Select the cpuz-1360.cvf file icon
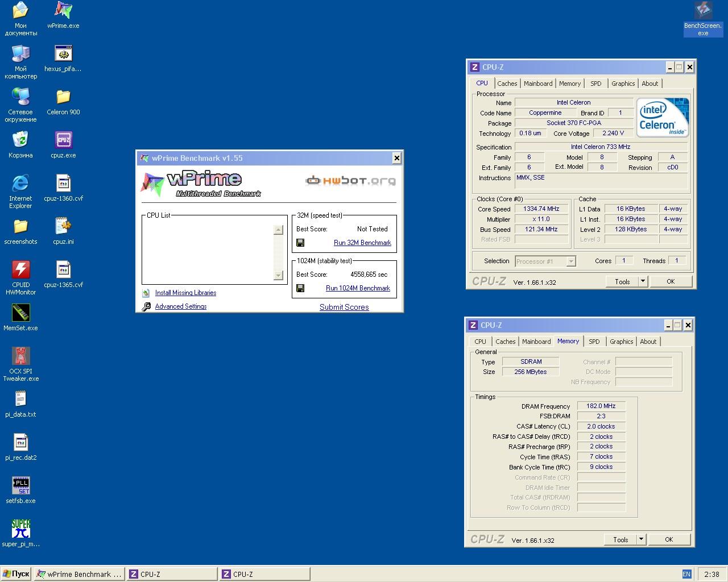728x582 pixels. coord(63,188)
